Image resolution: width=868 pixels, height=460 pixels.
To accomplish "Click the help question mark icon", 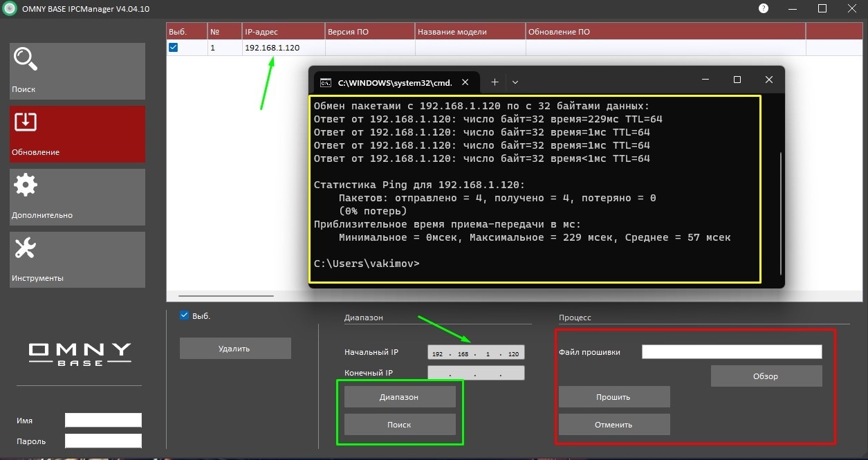I will point(764,9).
